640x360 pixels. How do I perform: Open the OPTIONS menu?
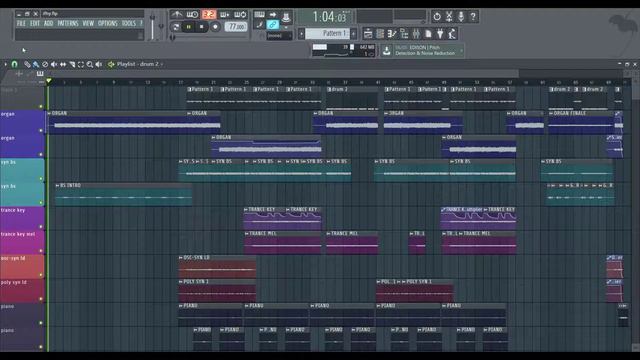108,23
